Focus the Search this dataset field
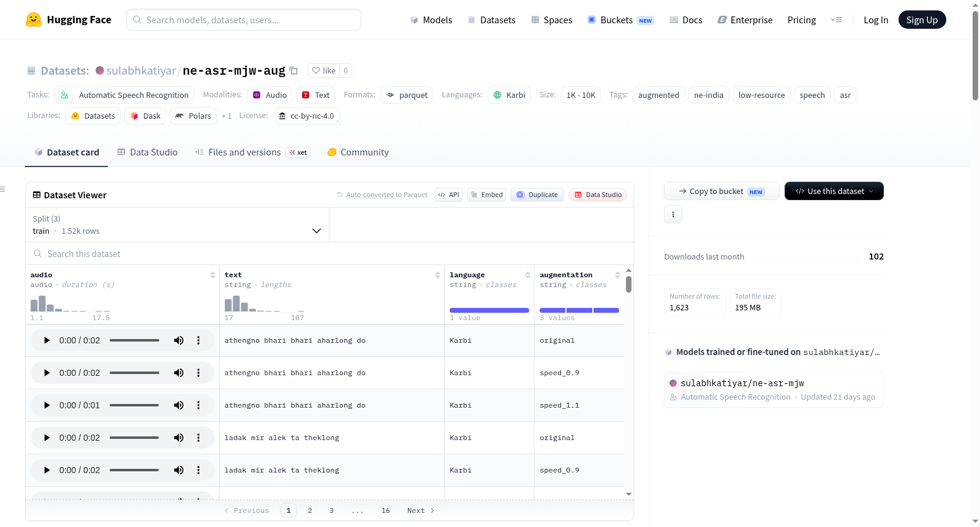Image resolution: width=980 pixels, height=527 pixels. pyautogui.click(x=330, y=253)
